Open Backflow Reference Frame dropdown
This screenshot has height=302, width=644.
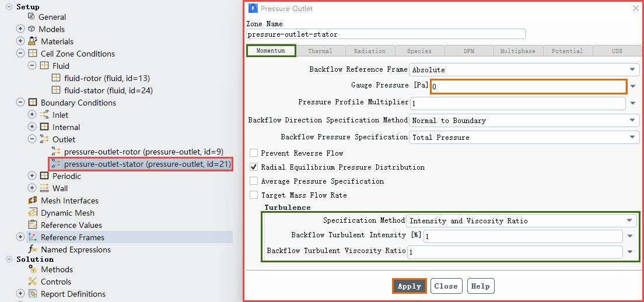tap(523, 69)
